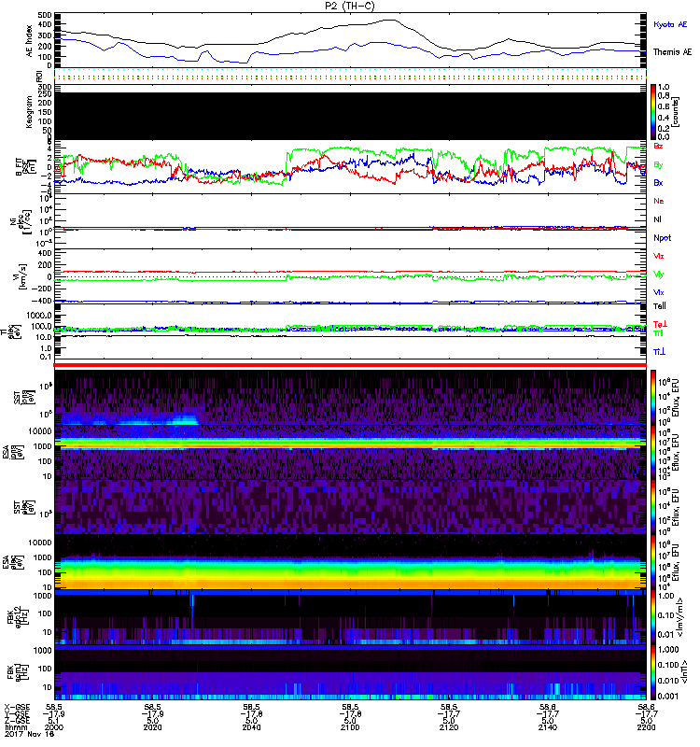Select the red Te perpendicular legend label
The image size is (700, 747).
[660, 325]
